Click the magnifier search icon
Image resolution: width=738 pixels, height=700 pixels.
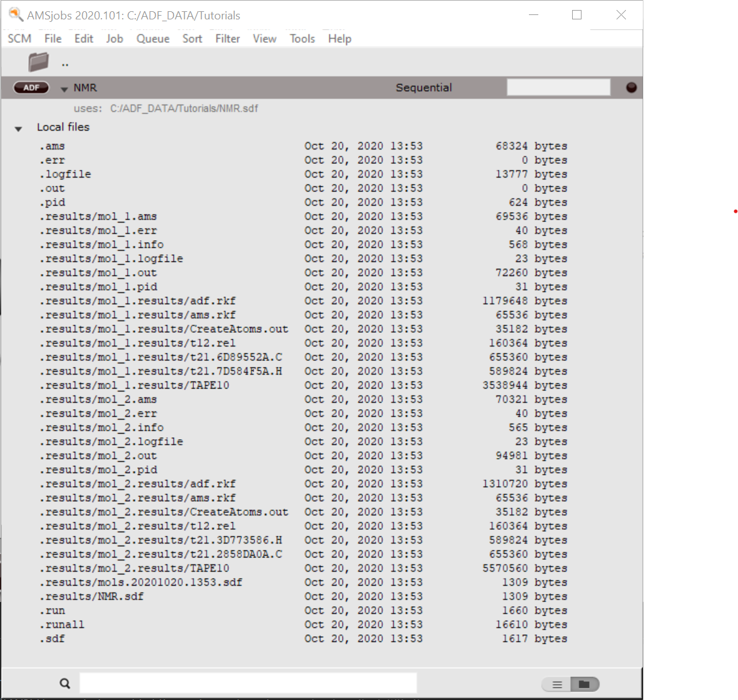tap(64, 682)
